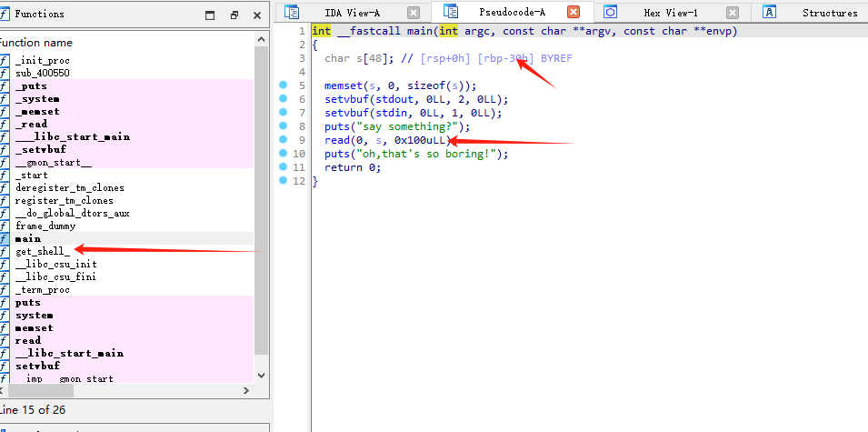Viewport: 868px width, 432px height.
Task: Click the Functions panel title icon
Action: click(x=5, y=14)
